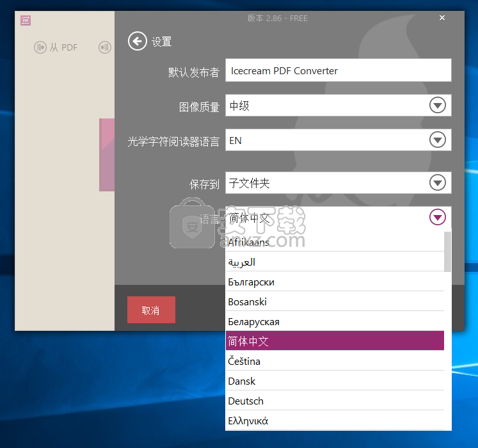Viewport: 478px width, 448px height.
Task: Click the 从 PDF conversion icon
Action: [40, 47]
